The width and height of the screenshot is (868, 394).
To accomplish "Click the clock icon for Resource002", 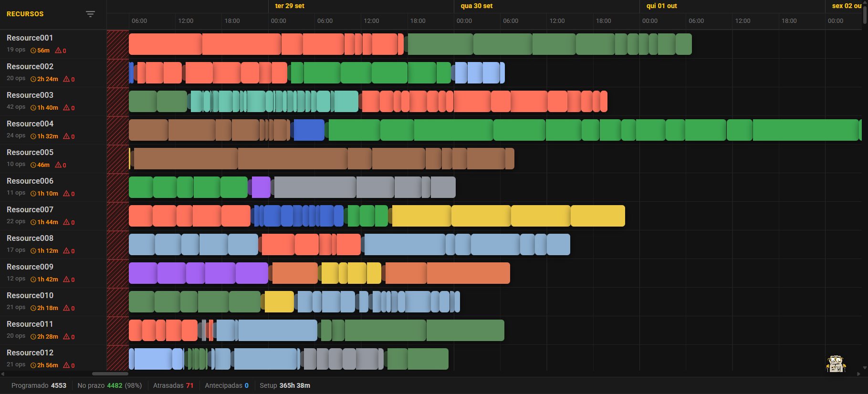I will 33,79.
